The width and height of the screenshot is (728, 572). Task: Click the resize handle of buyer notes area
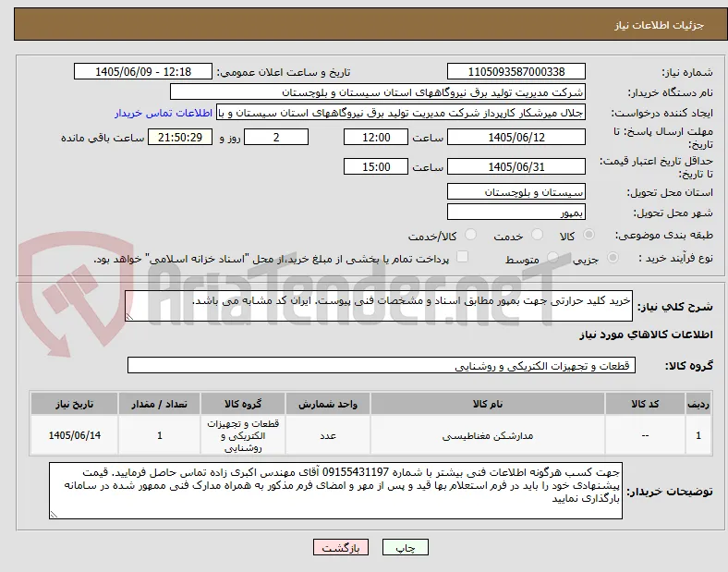54,515
